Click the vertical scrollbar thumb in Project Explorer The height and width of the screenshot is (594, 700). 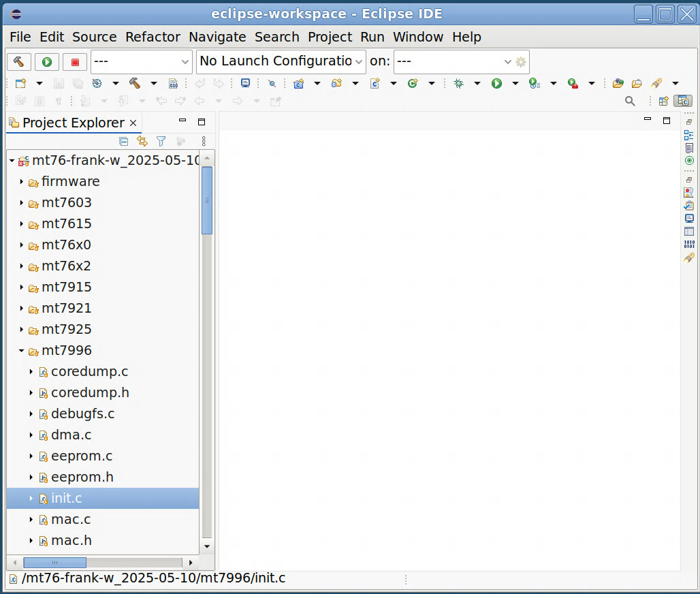[x=207, y=200]
